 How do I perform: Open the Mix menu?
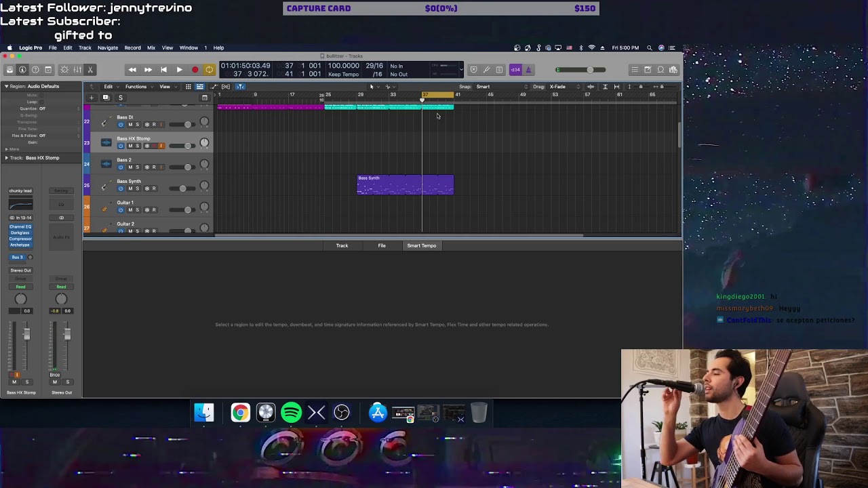coord(151,47)
